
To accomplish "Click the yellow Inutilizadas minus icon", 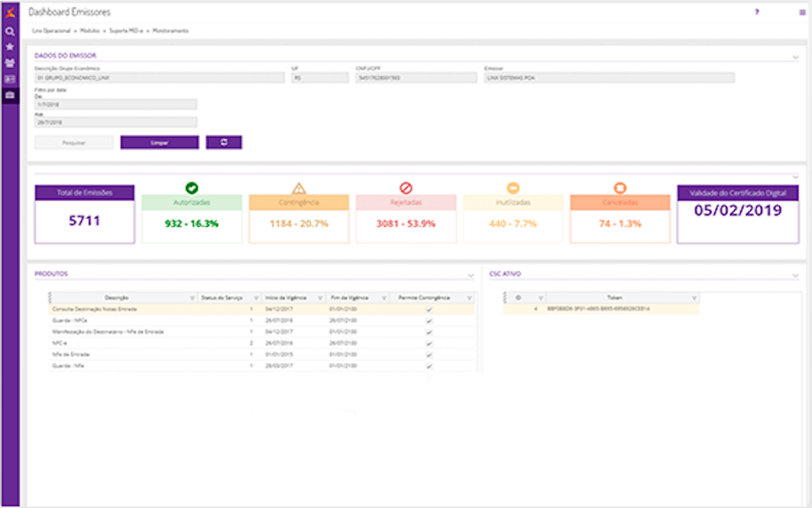I will tap(513, 188).
